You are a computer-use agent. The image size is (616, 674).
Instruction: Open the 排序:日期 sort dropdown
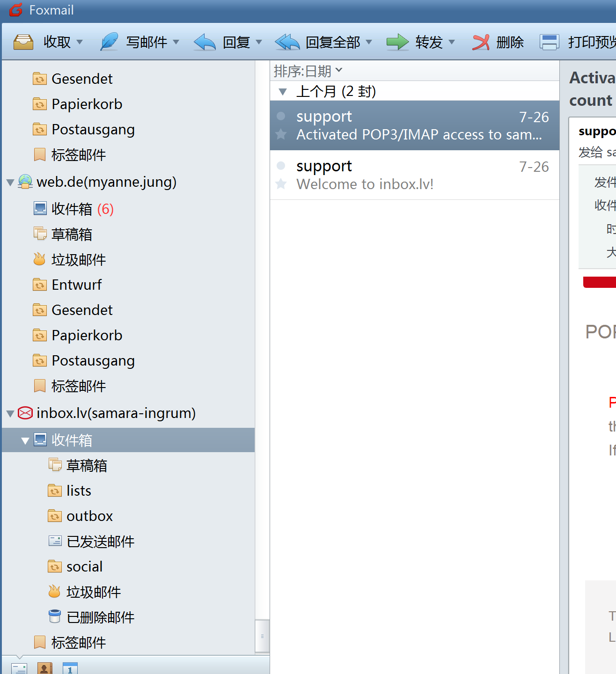point(308,71)
